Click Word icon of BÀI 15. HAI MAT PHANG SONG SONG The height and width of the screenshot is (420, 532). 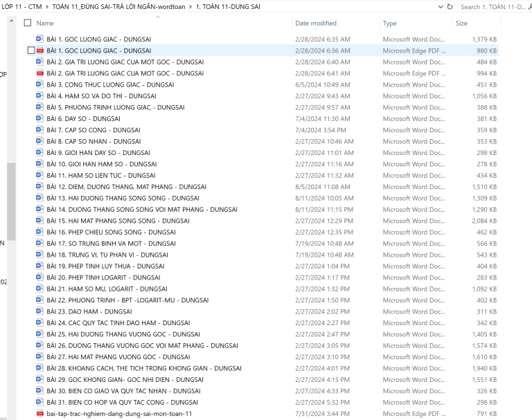(x=39, y=220)
